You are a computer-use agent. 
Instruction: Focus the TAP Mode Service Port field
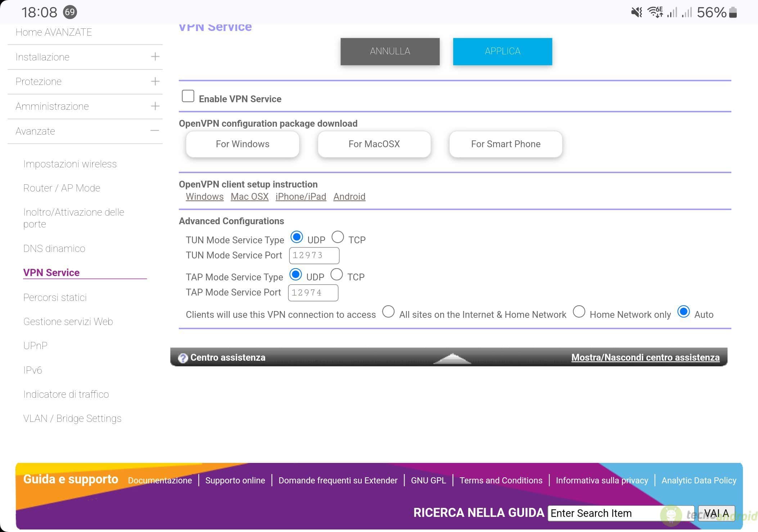tap(313, 293)
